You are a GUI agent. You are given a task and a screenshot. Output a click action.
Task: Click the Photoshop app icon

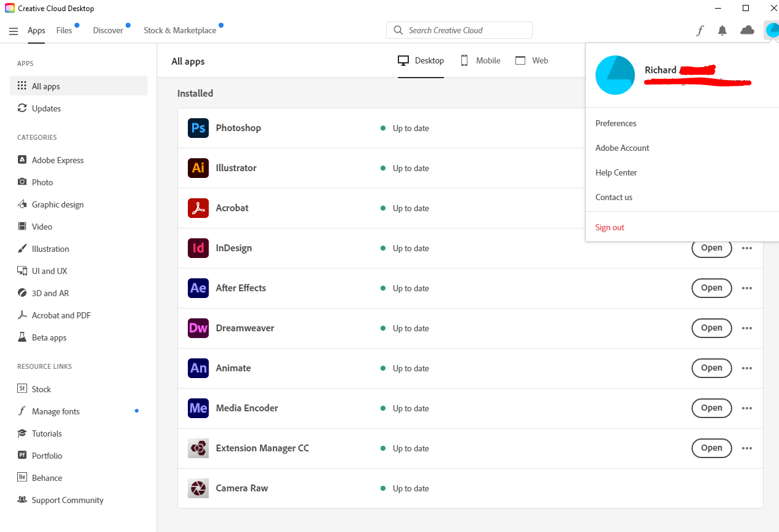click(198, 128)
